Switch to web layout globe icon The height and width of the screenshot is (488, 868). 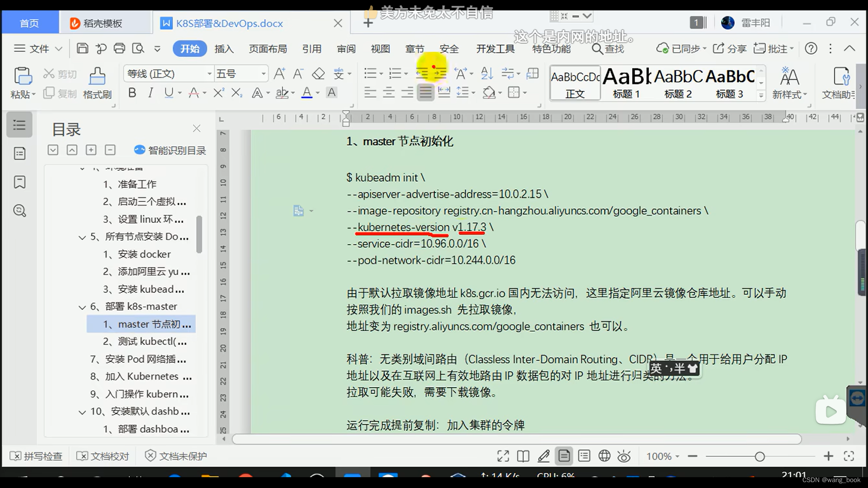point(604,456)
